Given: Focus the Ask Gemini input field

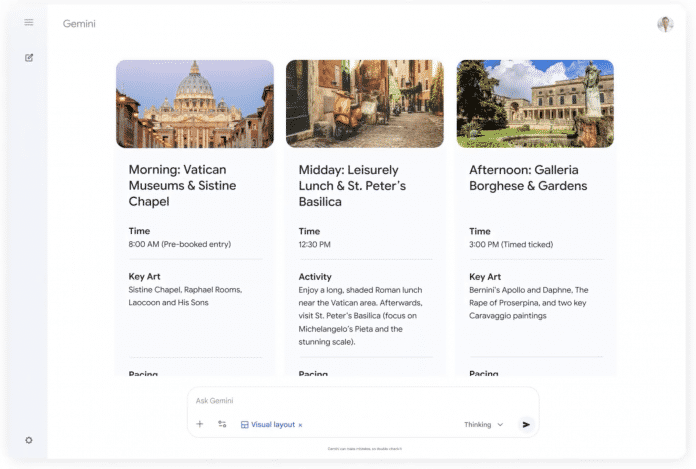Looking at the screenshot, I should pos(363,401).
